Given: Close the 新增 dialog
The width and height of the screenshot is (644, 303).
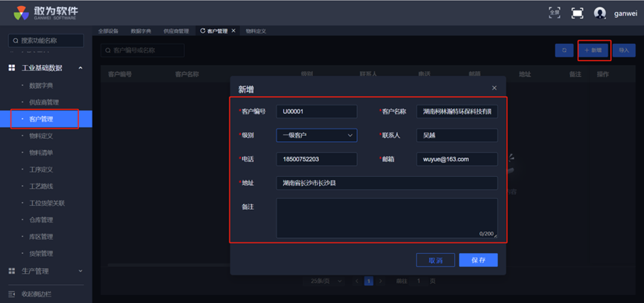Looking at the screenshot, I should (494, 88).
